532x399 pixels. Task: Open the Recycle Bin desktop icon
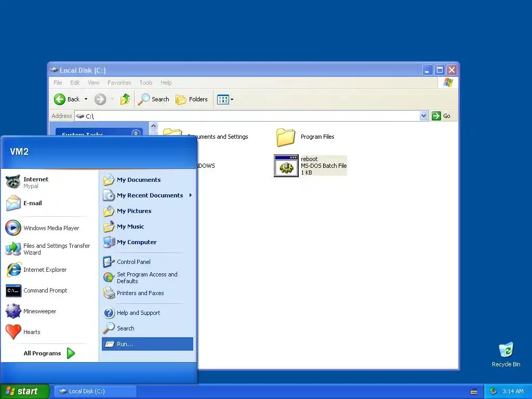pos(506,354)
